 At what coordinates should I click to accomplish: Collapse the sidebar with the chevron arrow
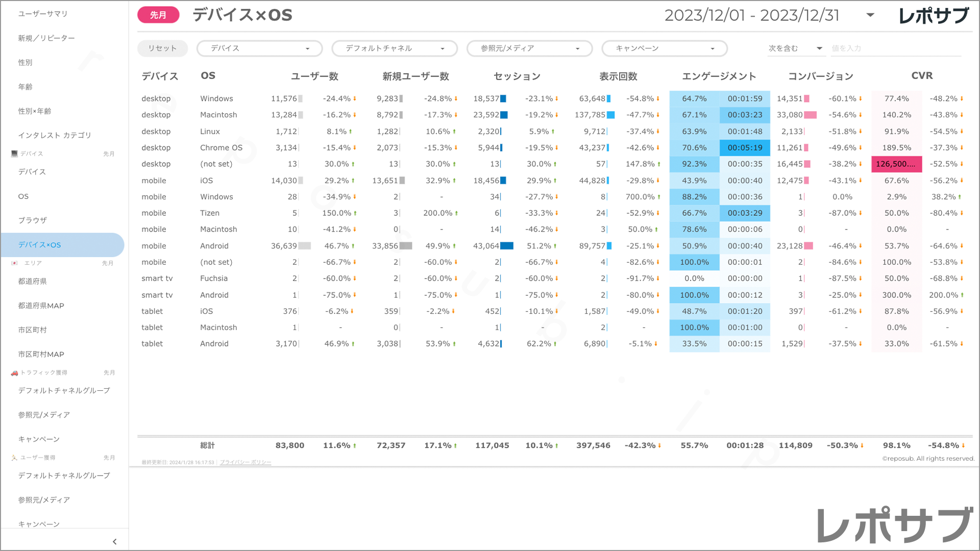114,542
